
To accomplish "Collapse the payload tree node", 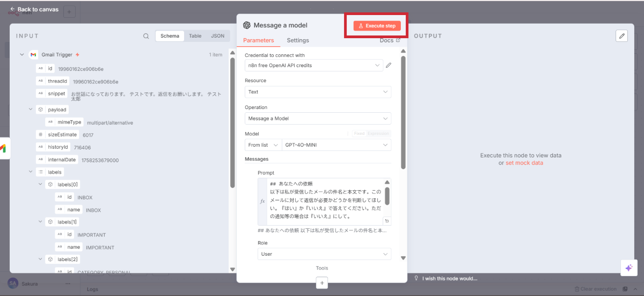I will click(x=31, y=110).
